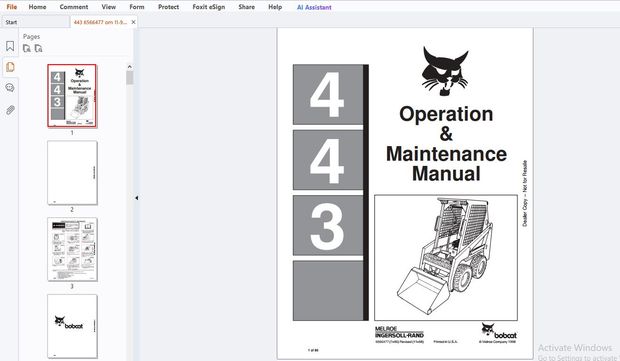Switch to the Start document tab
This screenshot has width=620, height=361.
pos(35,22)
